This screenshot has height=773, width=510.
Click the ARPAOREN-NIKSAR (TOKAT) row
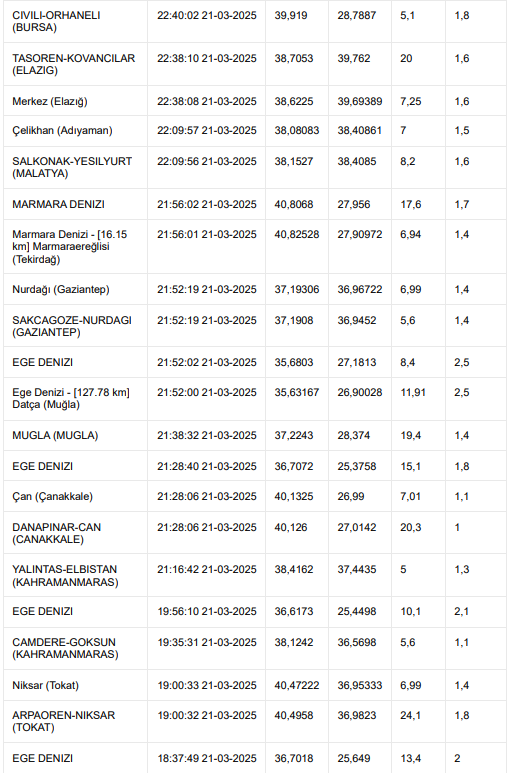[x=255, y=721]
